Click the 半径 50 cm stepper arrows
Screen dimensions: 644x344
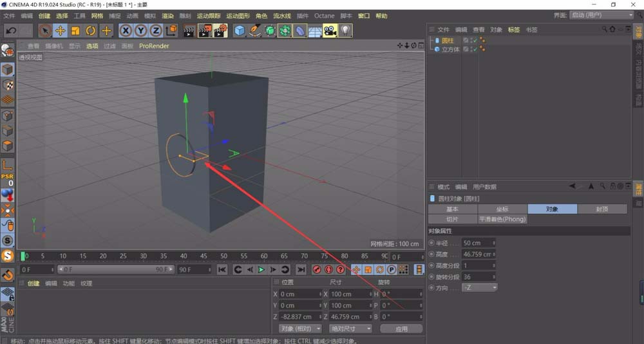tap(494, 243)
